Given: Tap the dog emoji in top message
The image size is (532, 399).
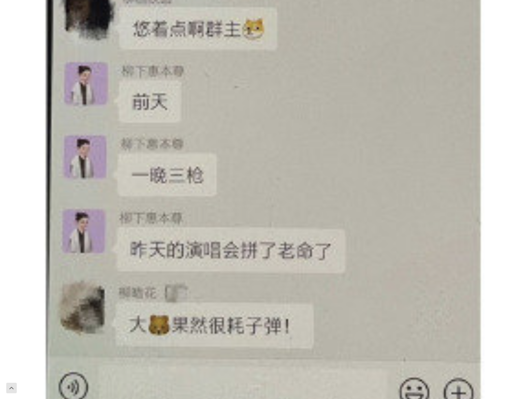Looking at the screenshot, I should (254, 29).
